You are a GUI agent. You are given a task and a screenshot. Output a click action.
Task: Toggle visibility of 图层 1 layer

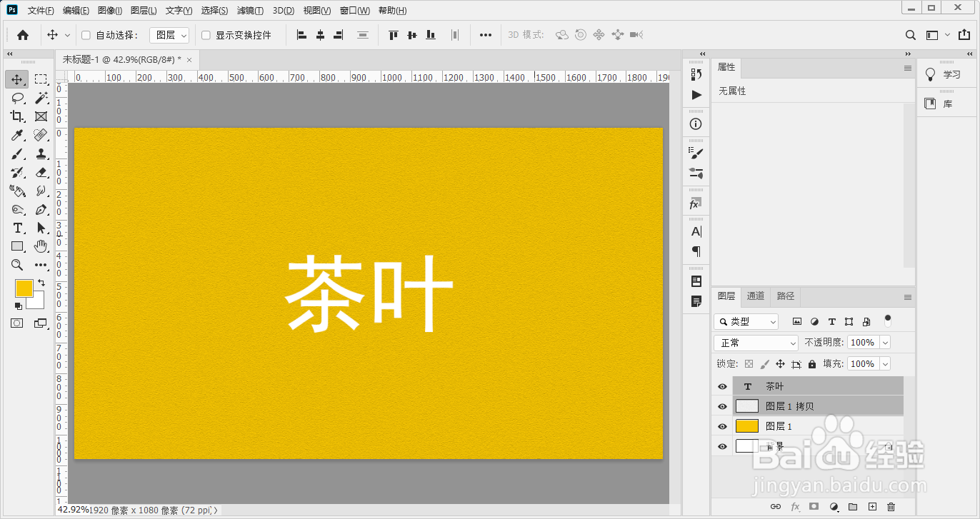tap(722, 426)
